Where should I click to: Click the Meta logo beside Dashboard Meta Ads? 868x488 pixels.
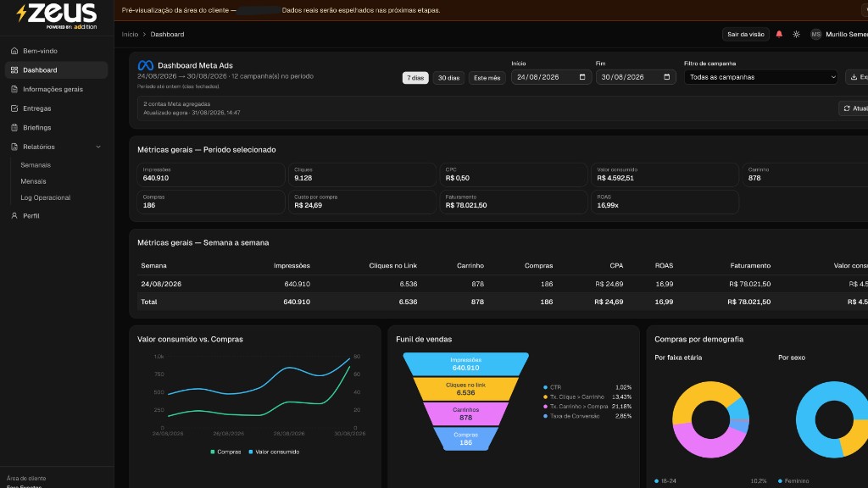[146, 65]
